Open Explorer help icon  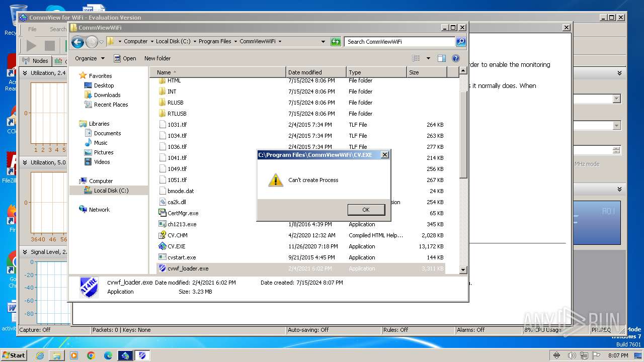pyautogui.click(x=456, y=58)
